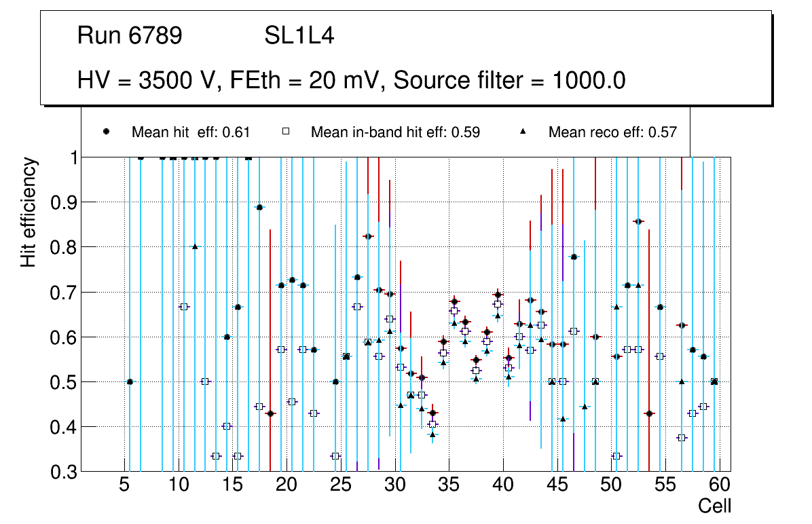Click the 'Run 6789' title text
Screen dimensions: 812x524
130,36
